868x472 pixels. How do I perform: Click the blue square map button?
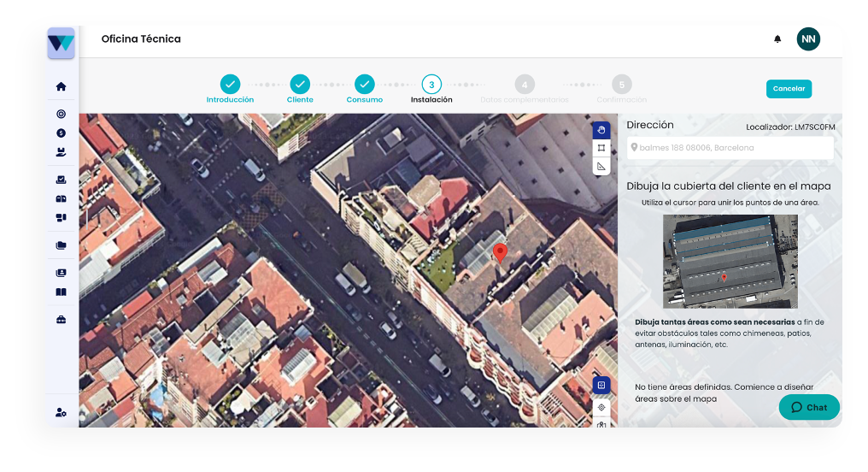click(601, 385)
